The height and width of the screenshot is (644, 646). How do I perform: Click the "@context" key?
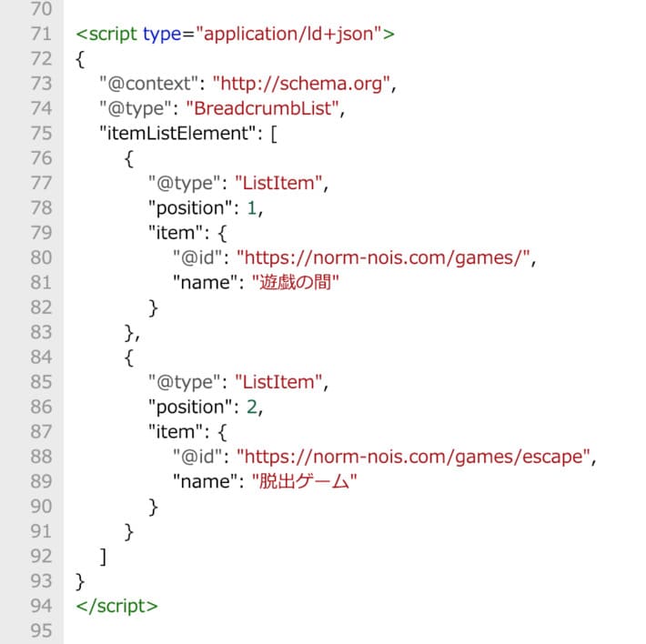click(x=148, y=84)
